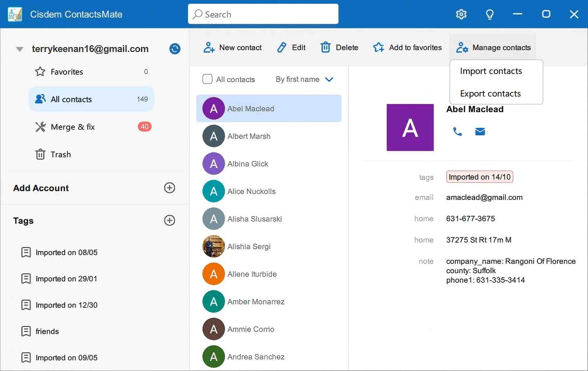Screen dimensions: 588x371
Task: Select the friends tag
Action: tap(47, 331)
